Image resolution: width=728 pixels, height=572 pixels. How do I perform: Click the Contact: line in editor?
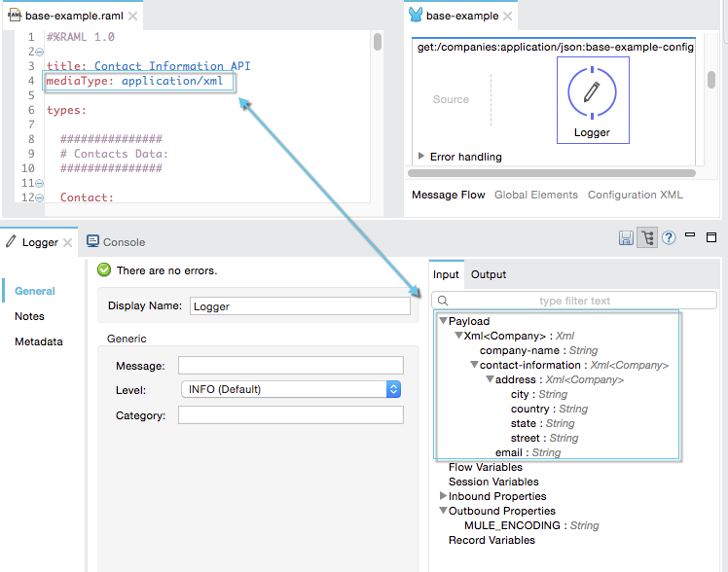[87, 197]
